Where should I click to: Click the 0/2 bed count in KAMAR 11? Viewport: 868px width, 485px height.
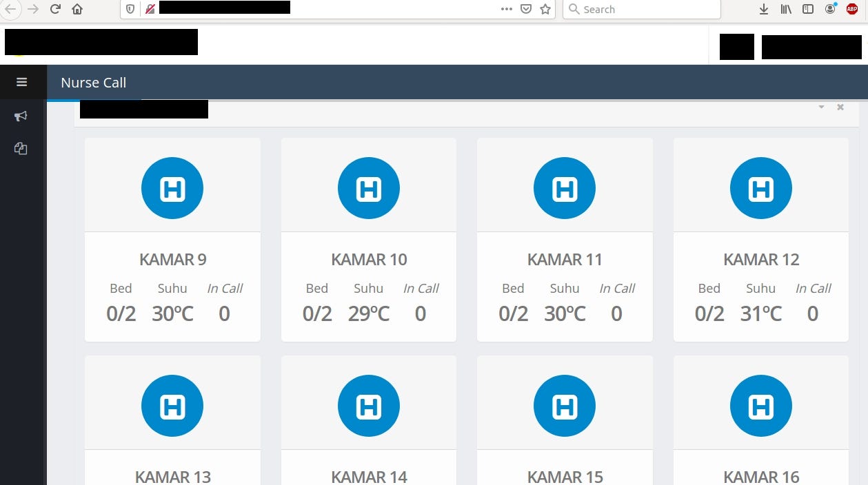point(513,314)
